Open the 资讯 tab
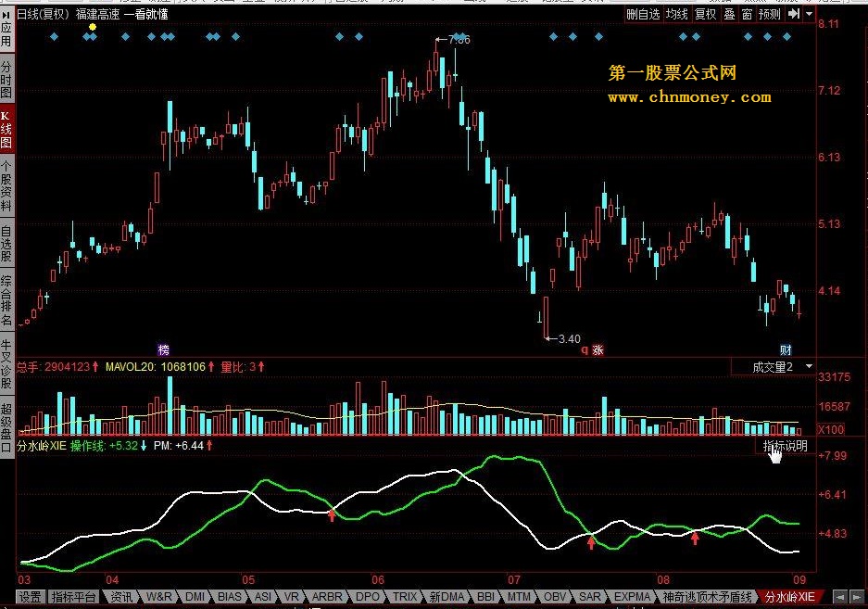Viewport: 868px width, 609px height. point(121,597)
